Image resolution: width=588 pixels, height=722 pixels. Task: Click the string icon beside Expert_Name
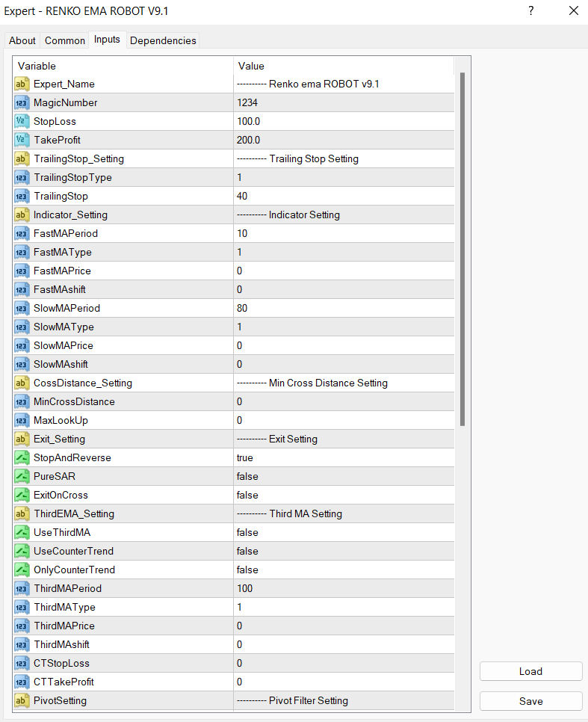click(x=22, y=84)
